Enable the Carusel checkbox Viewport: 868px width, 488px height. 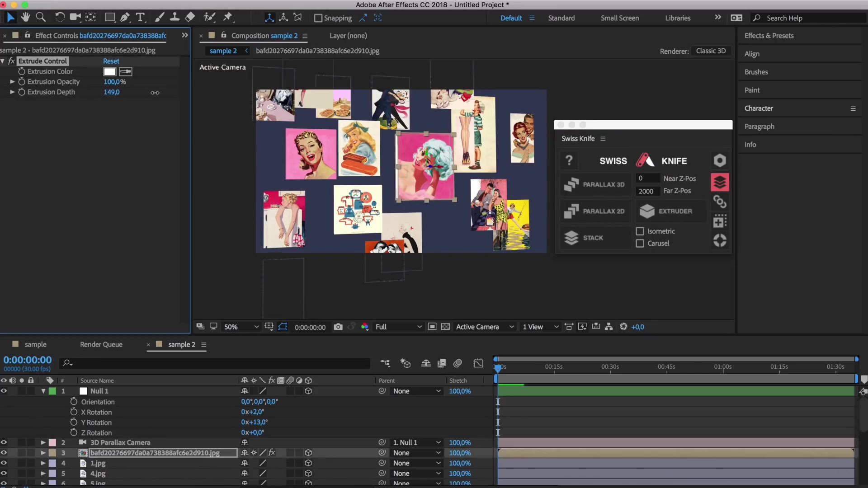640,244
